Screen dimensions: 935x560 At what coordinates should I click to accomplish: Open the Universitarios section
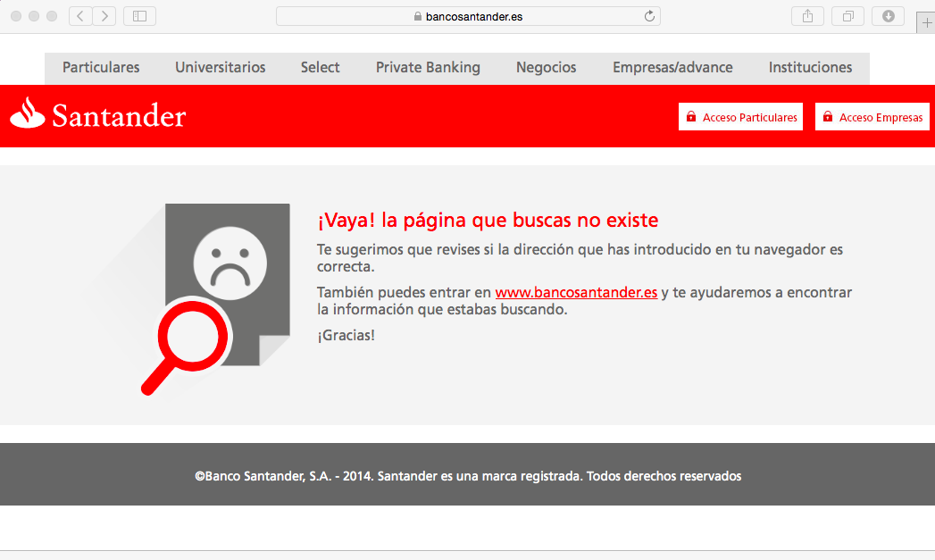(220, 68)
